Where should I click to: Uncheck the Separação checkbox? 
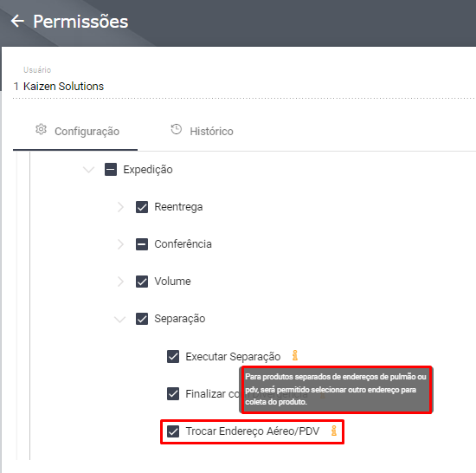pos(142,319)
